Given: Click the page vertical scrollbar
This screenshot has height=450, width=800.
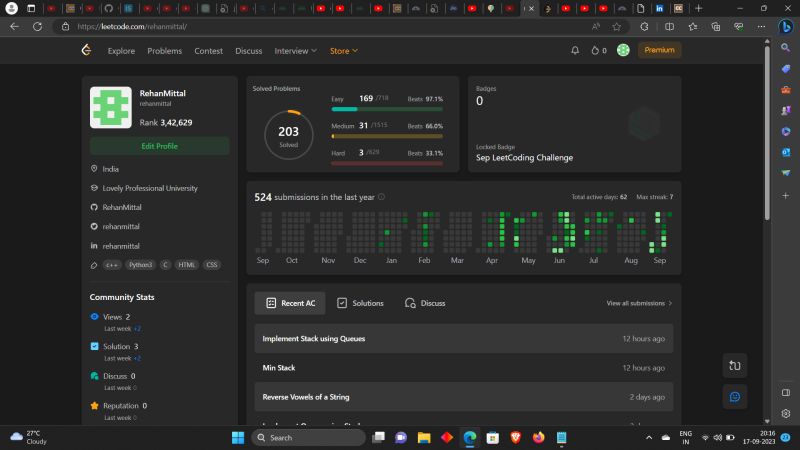Looking at the screenshot, I should [x=767, y=133].
